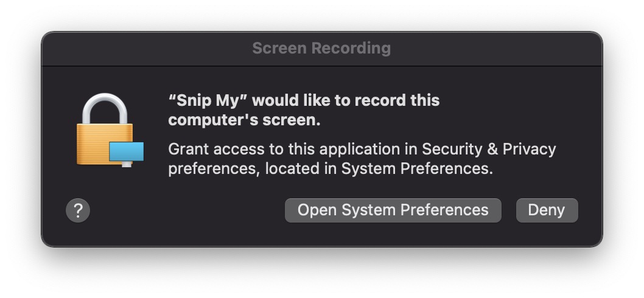
Task: Click the question mark help button
Action: click(78, 210)
